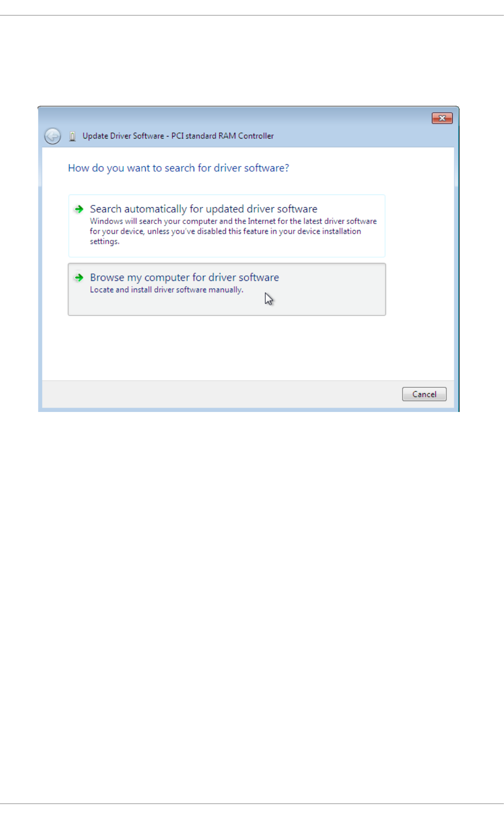Click the 'Windows will search your computer' description
Viewport: 504px width, 819px height.
[x=233, y=221]
